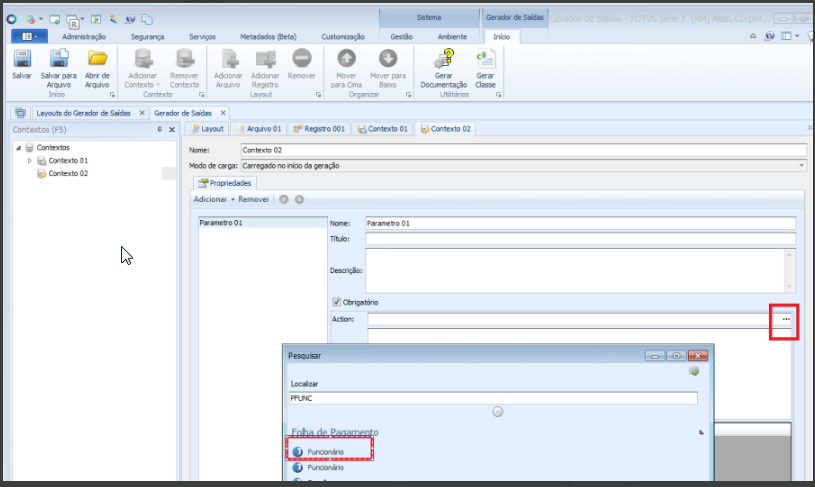Click the Descrição text area

[x=575, y=271]
